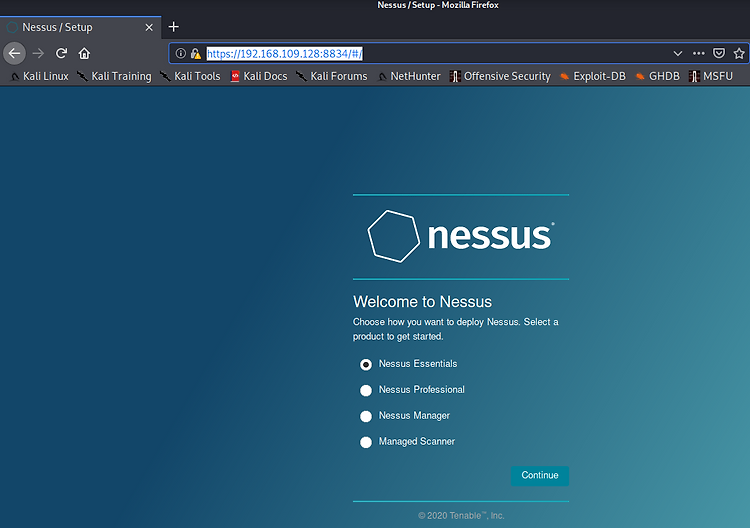This screenshot has height=528, width=750.
Task: Click the insecure connection padlock warning icon
Action: [195, 53]
